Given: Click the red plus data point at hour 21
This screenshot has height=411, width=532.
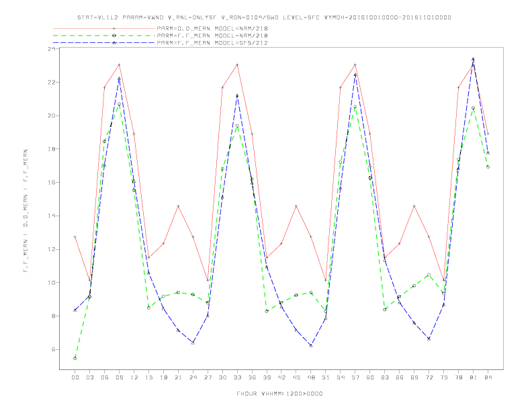Looking at the screenshot, I should coord(178,206).
